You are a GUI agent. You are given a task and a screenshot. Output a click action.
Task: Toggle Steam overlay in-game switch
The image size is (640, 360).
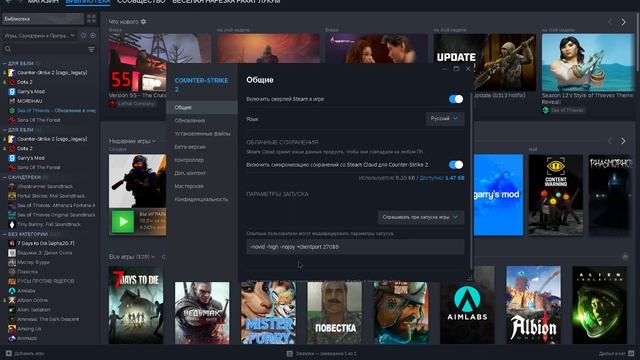tap(456, 99)
